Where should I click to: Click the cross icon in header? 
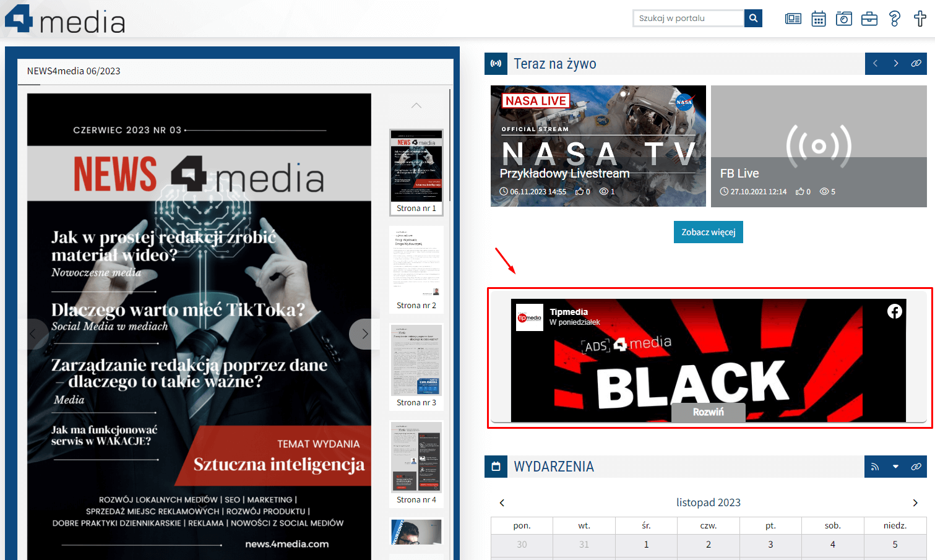tap(920, 19)
